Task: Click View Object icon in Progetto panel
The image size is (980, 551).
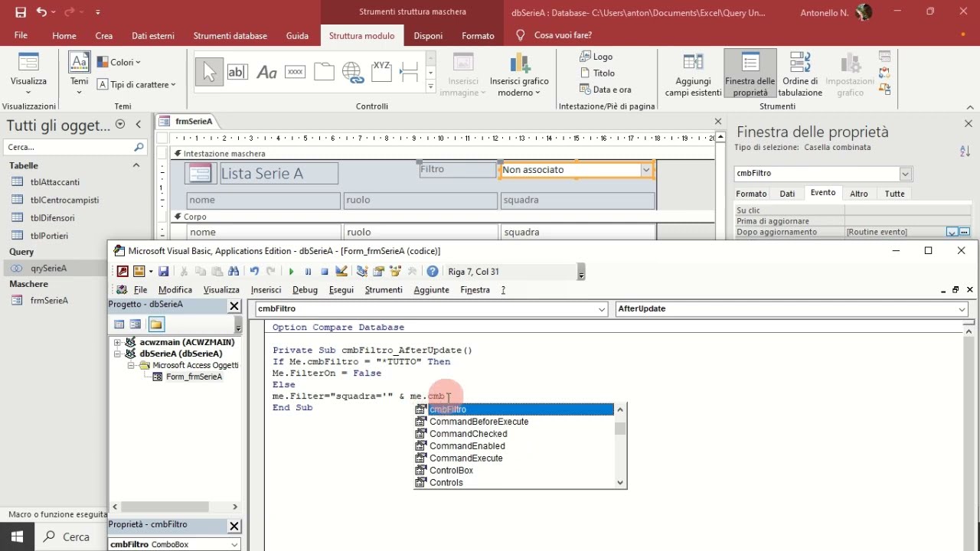Action: click(x=136, y=324)
